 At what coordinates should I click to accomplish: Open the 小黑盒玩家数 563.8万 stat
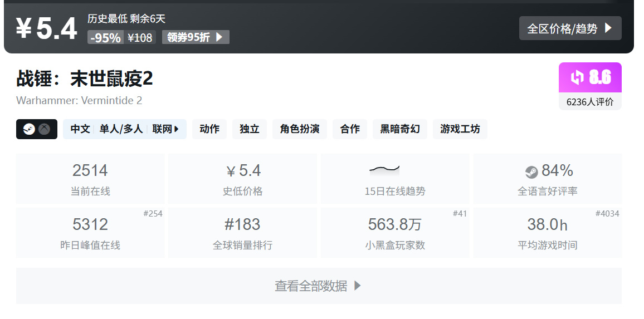(394, 233)
